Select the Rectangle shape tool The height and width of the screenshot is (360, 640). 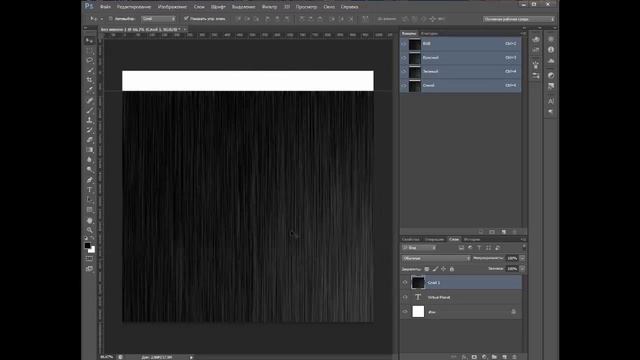click(x=89, y=210)
